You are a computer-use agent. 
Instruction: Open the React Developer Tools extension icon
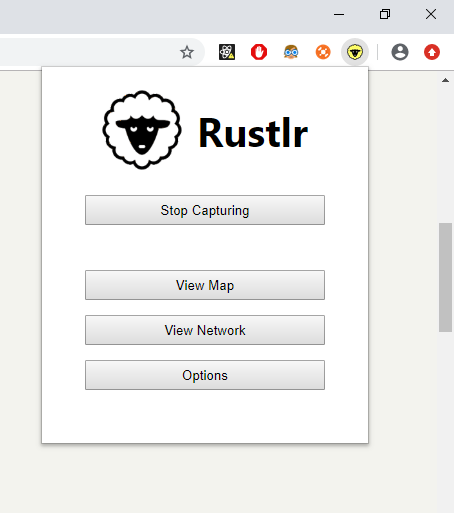pos(227,52)
